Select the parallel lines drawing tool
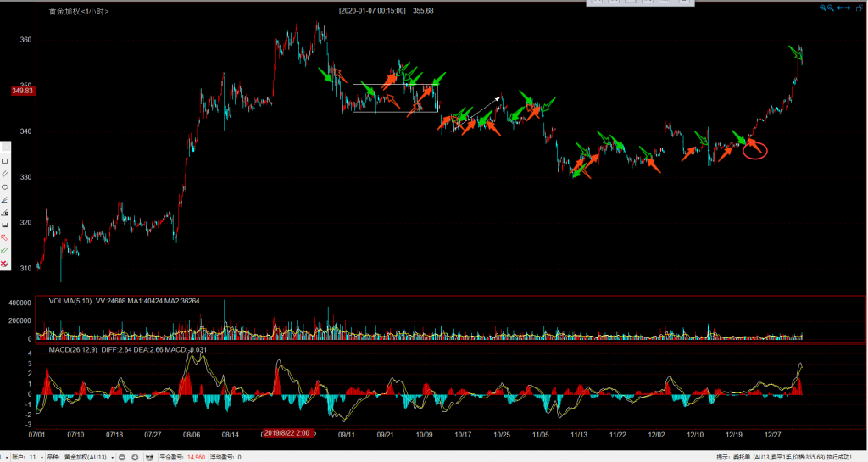This screenshot has height=462, width=868. point(5,173)
